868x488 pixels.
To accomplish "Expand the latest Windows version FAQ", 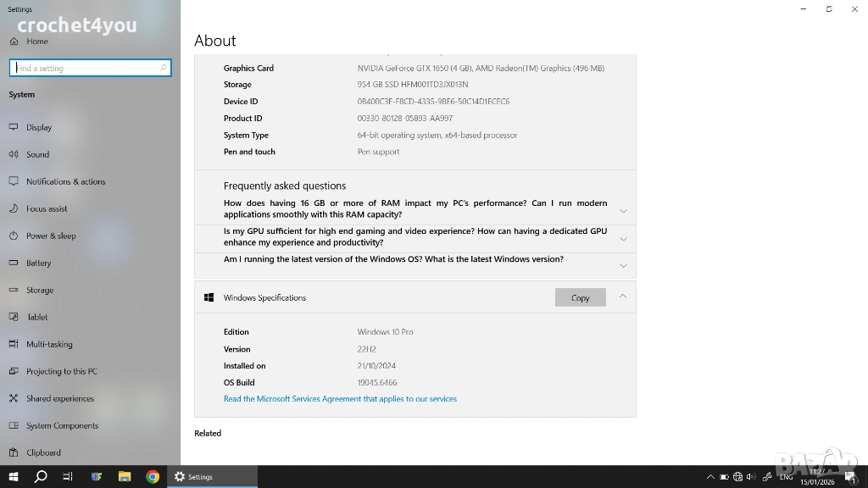I will (x=623, y=265).
